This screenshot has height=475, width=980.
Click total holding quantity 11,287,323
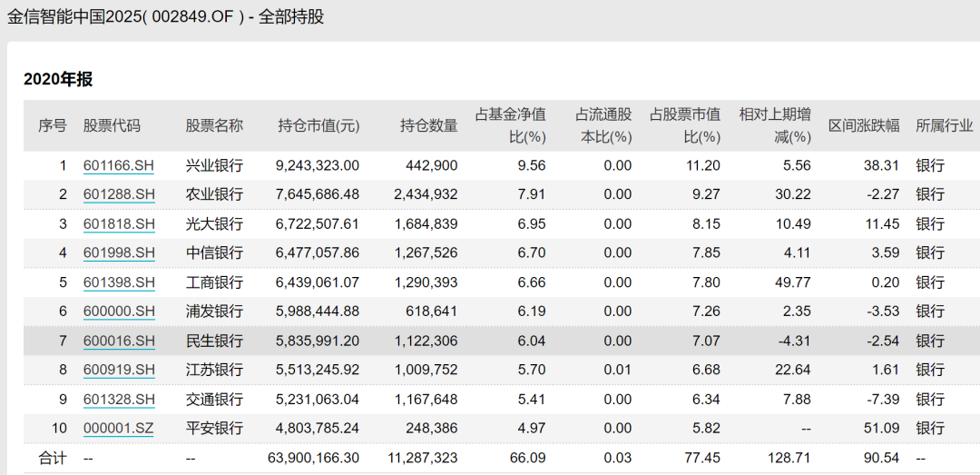pos(423,458)
